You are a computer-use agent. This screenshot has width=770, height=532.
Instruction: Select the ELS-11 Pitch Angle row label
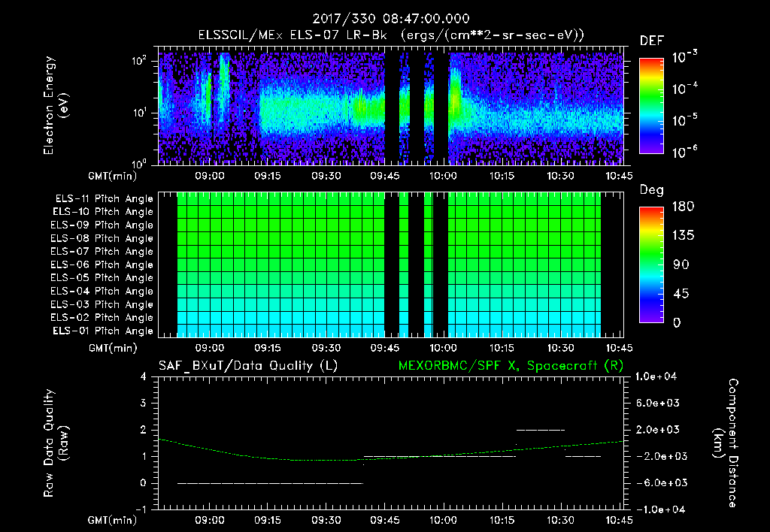(104, 199)
